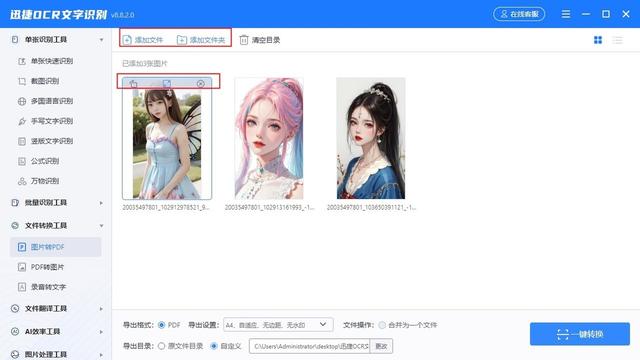Select the pink-haired girl thumbnail
The image size is (640, 360).
[x=269, y=138]
